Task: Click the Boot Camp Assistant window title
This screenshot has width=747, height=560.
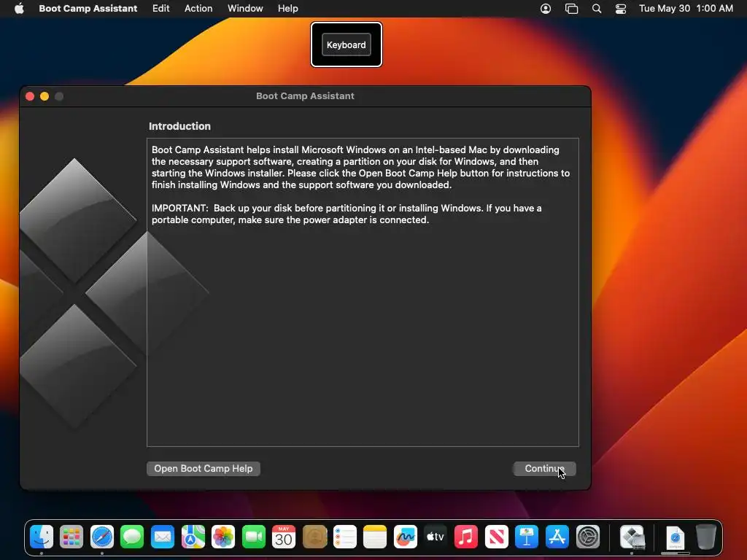Action: (x=305, y=96)
